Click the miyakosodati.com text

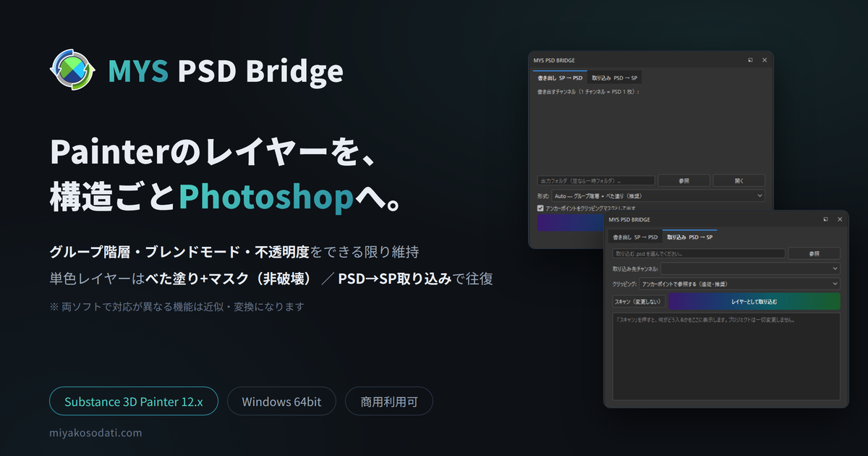[95, 432]
